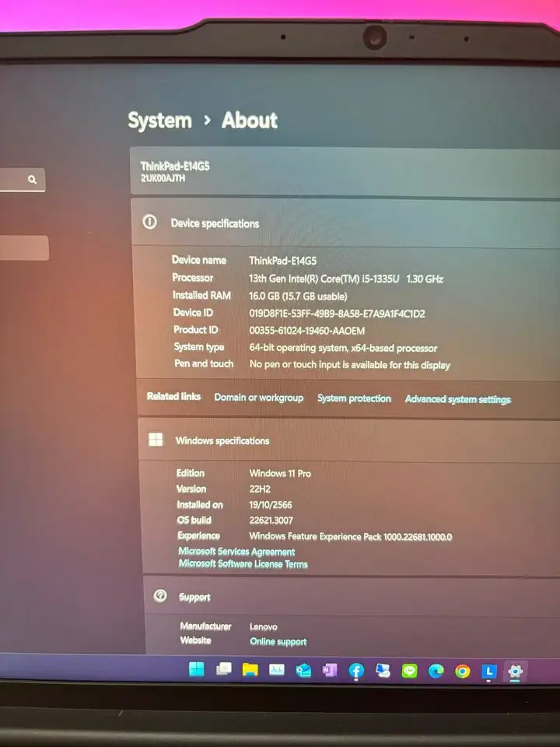Go back to System in breadcrumb

click(159, 121)
